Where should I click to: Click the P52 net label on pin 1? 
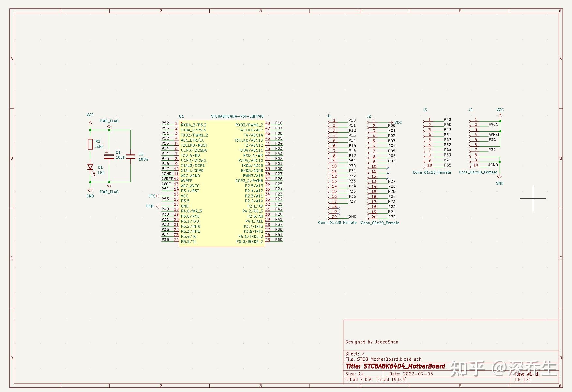coord(165,123)
